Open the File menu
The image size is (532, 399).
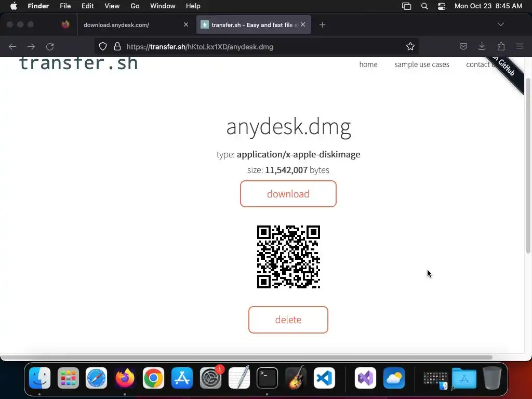coord(65,6)
